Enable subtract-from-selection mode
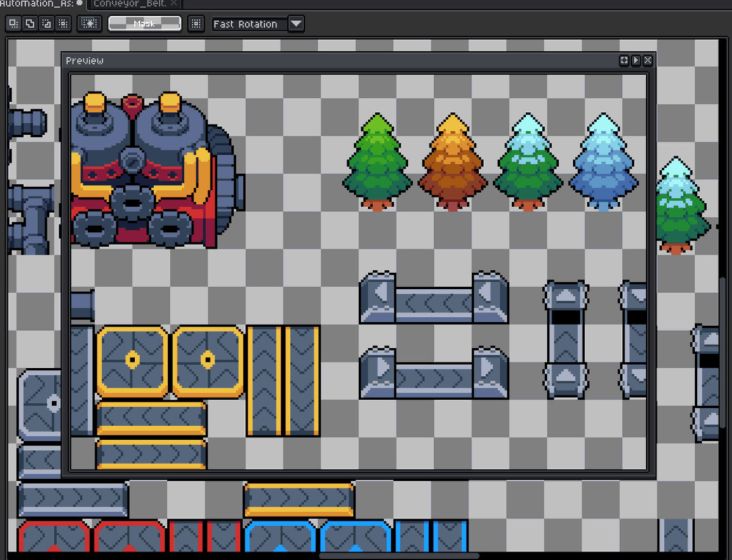This screenshot has height=560, width=732. (x=45, y=24)
